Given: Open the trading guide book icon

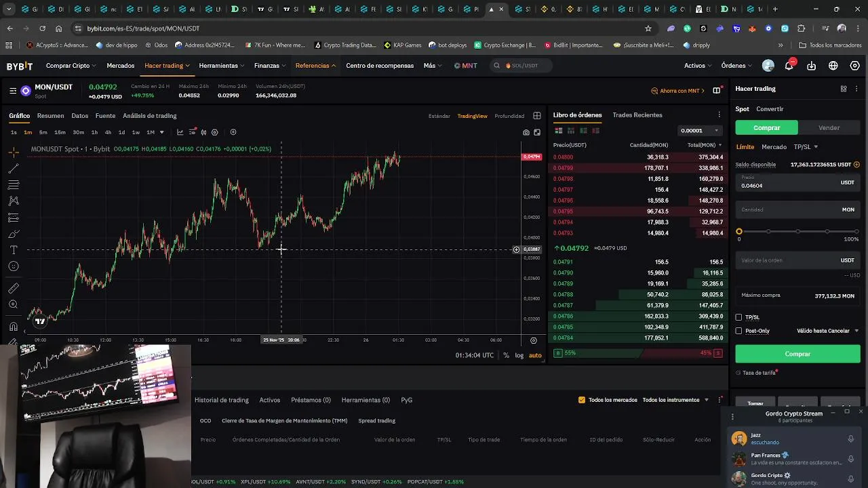Looking at the screenshot, I should tap(717, 90).
